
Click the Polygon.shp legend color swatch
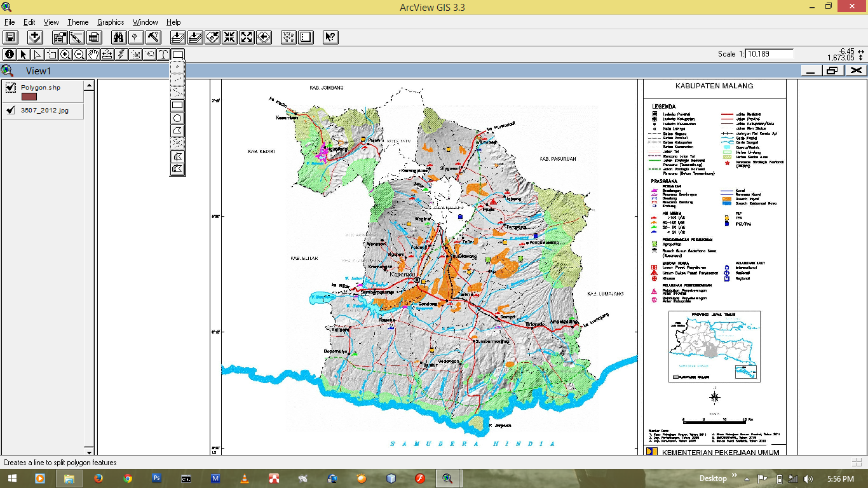click(29, 97)
